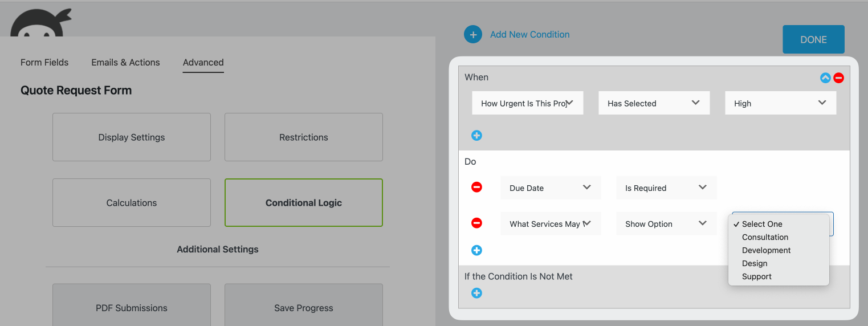868x326 pixels.
Task: Switch to the Emails & Actions tab
Action: [x=125, y=63]
